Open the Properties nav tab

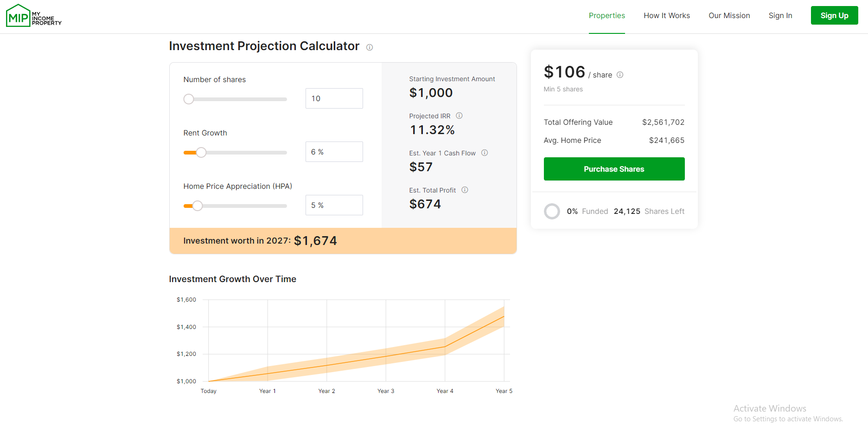(606, 16)
